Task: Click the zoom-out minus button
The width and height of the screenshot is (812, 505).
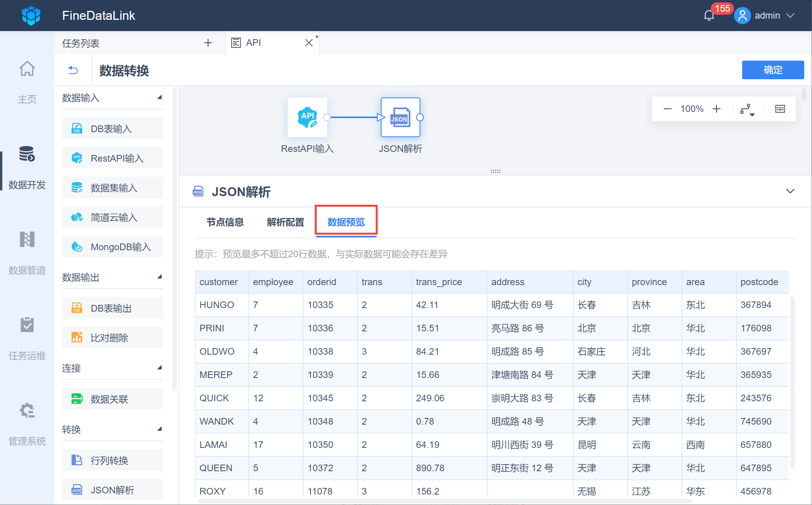Action: 668,109
